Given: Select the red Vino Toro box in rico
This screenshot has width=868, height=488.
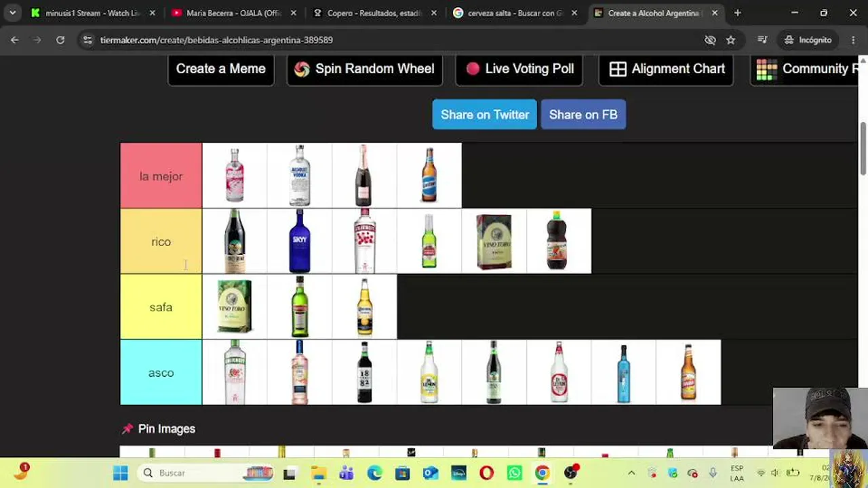Looking at the screenshot, I should coord(494,241).
